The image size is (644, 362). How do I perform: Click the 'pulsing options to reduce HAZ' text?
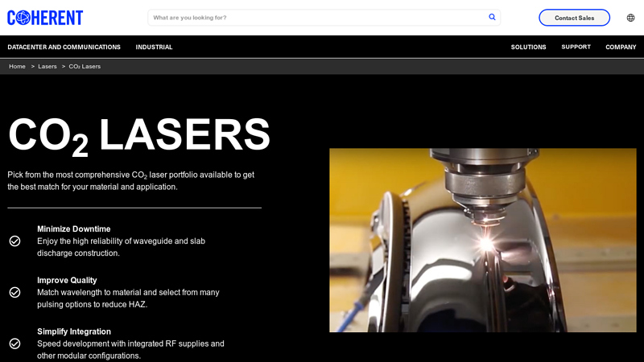[92, 305]
